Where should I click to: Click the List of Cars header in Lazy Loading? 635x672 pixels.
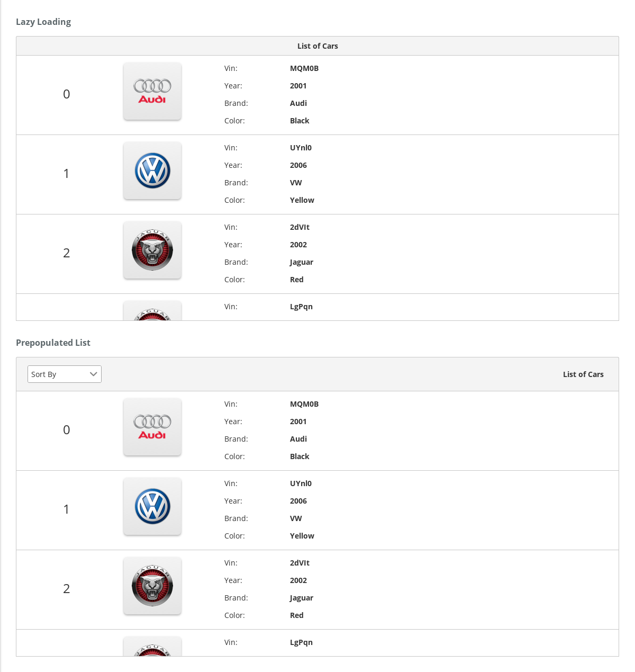coord(317,46)
